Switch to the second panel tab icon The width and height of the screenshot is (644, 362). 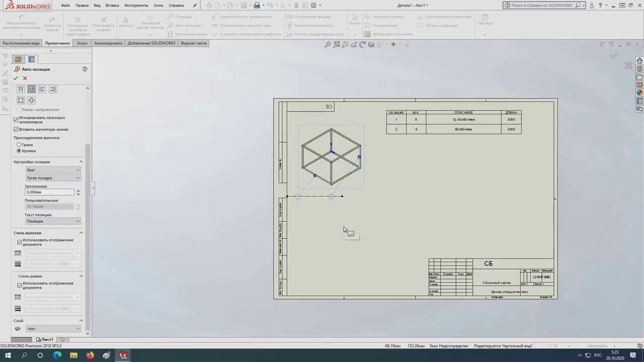pos(31,59)
